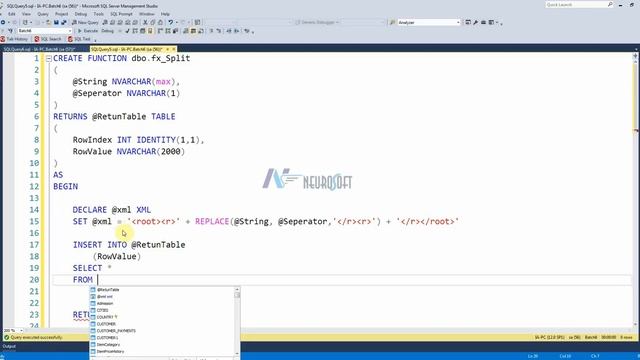This screenshot has height=360, width=640.
Task: Click the editor vertical scrollbar
Action: click(636, 192)
